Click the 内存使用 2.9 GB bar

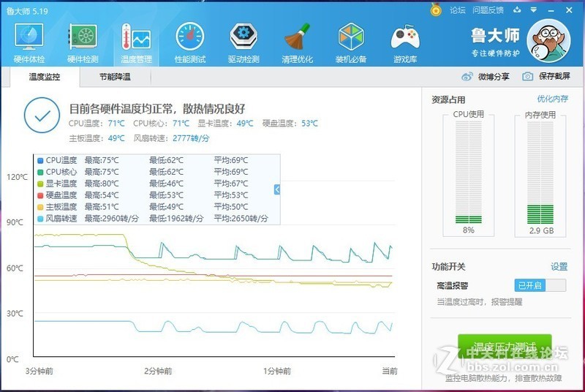540,172
